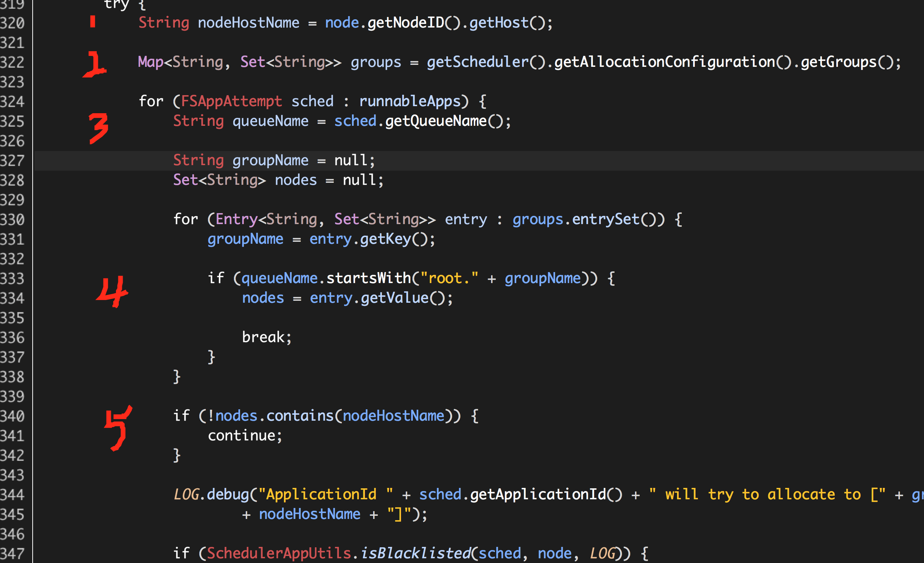Click the try keyword at the top

[x=116, y=5]
